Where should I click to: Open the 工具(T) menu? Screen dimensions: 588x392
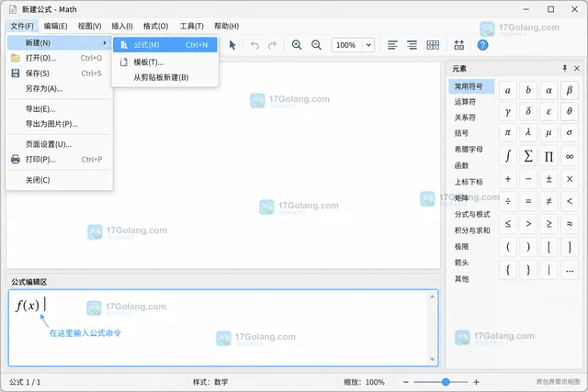(192, 27)
